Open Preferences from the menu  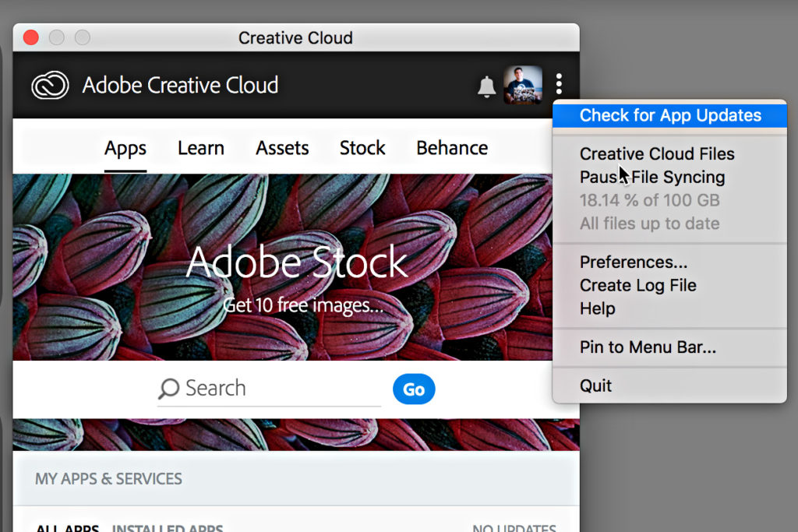click(634, 262)
